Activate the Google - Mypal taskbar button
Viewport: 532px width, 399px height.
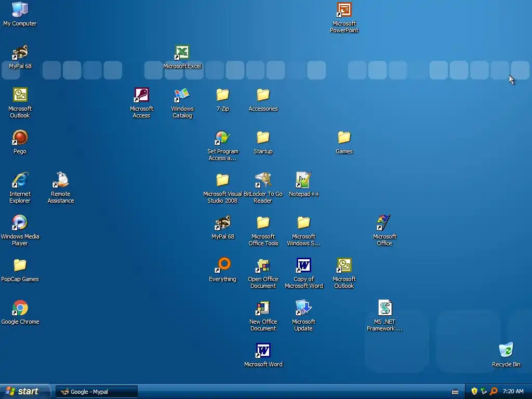tap(96, 392)
